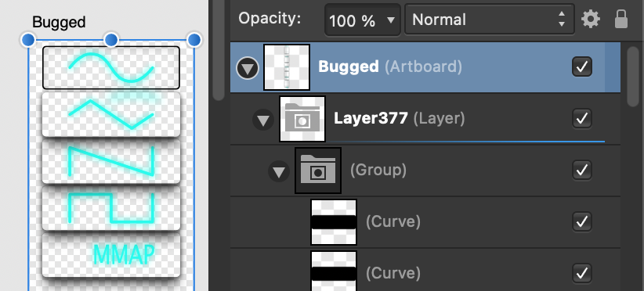Open the Opacity 100 % dropdown
Image resolution: width=644 pixels, height=291 pixels.
[x=362, y=20]
